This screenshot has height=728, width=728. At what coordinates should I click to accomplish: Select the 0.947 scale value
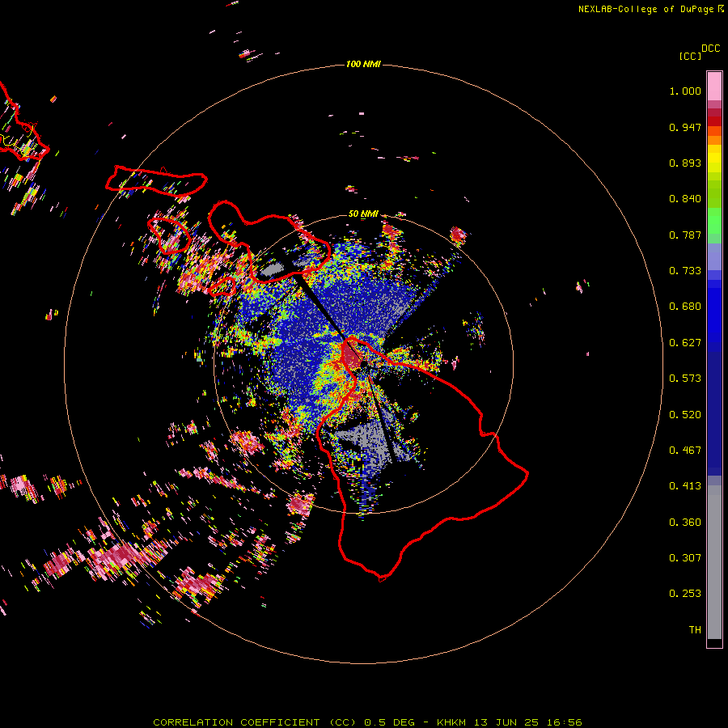(685, 127)
